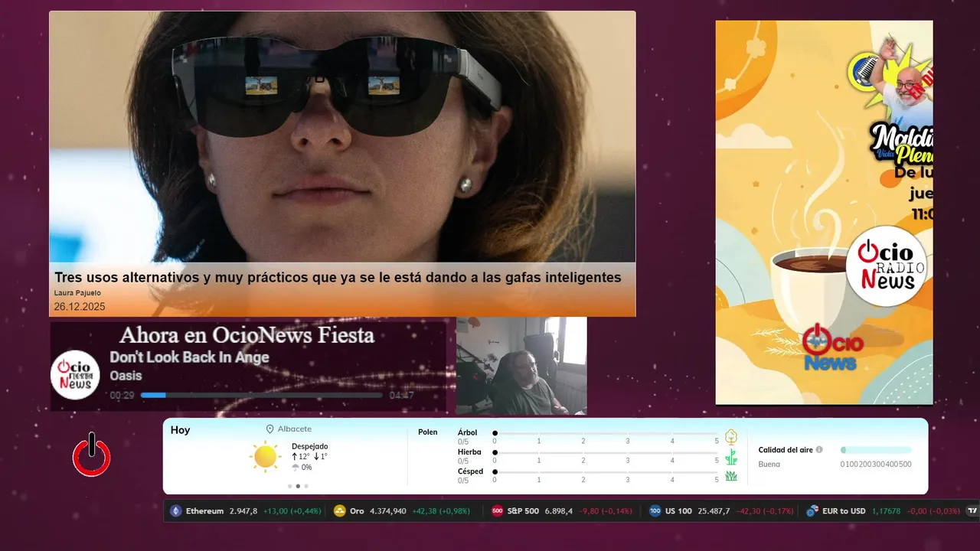This screenshot has height=551, width=980.
Task: Click the Césped pollen level slider
Action: coord(606,471)
